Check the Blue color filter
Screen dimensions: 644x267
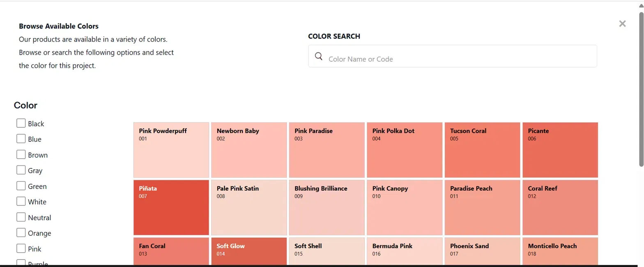pos(21,139)
